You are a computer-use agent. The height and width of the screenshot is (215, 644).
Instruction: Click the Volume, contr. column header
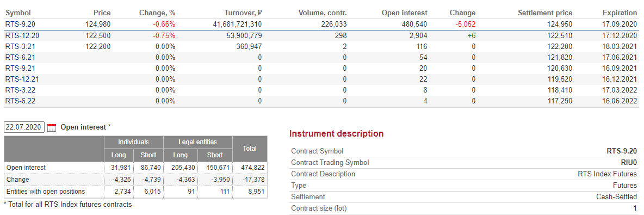click(323, 13)
